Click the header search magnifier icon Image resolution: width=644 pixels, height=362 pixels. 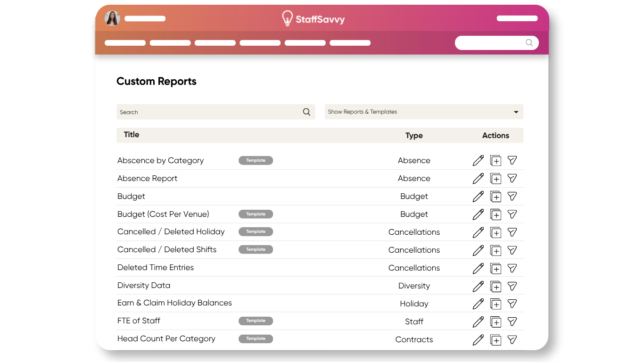[529, 43]
